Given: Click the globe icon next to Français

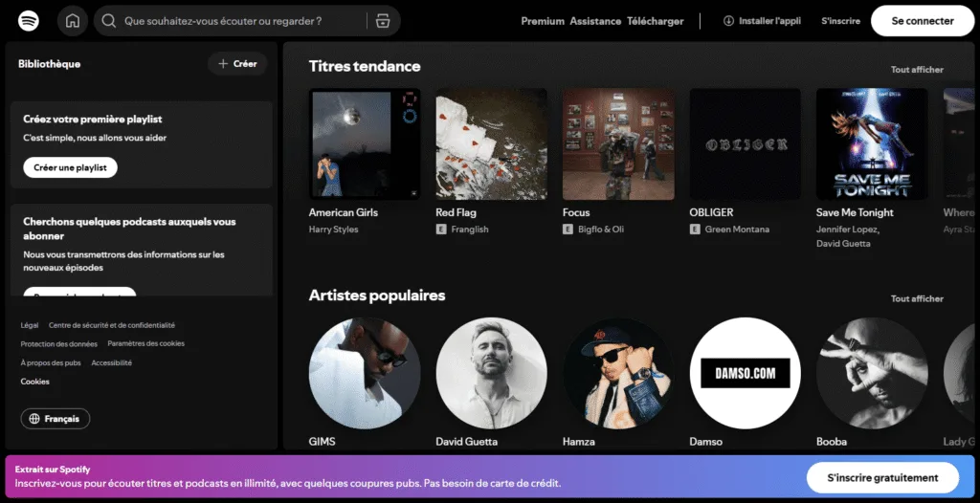Looking at the screenshot, I should point(34,419).
